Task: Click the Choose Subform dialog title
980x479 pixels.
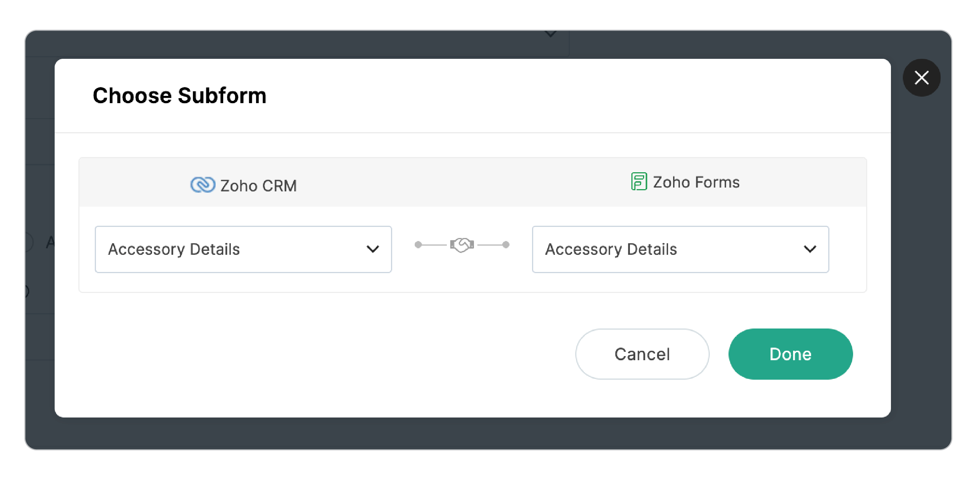Action: [180, 95]
